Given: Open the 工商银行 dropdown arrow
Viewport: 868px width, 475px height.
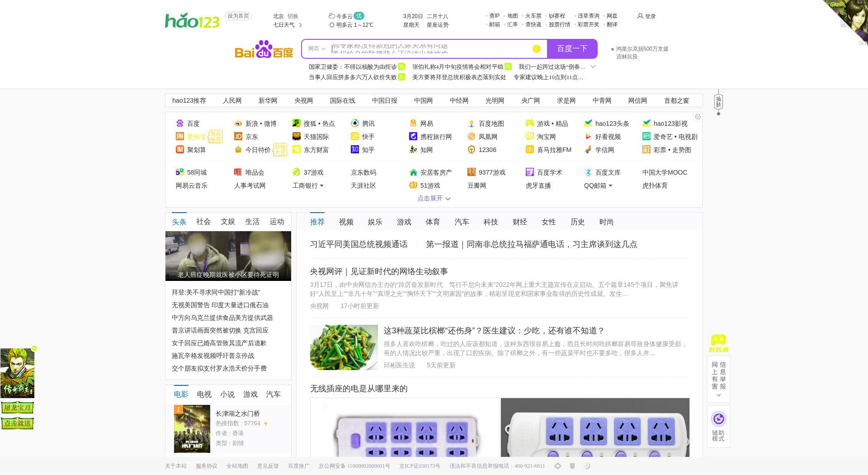Looking at the screenshot, I should coord(321,185).
